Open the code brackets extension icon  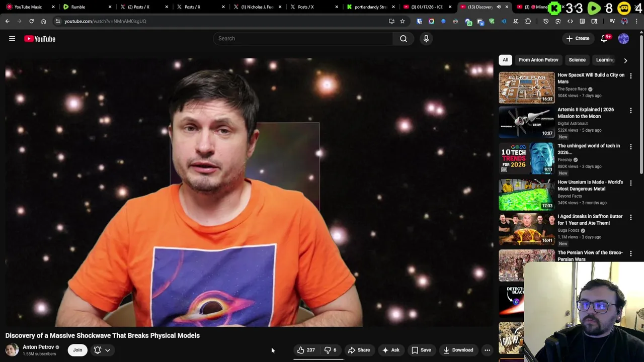coord(570,21)
